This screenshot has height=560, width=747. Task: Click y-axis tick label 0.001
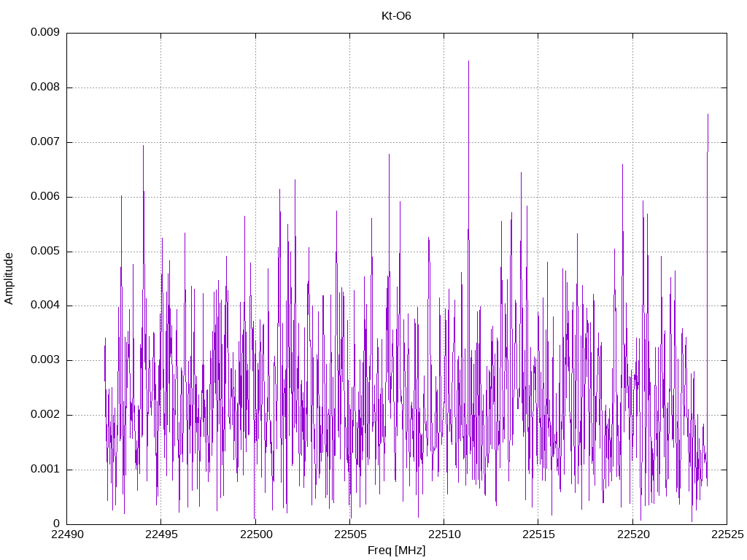[45, 469]
